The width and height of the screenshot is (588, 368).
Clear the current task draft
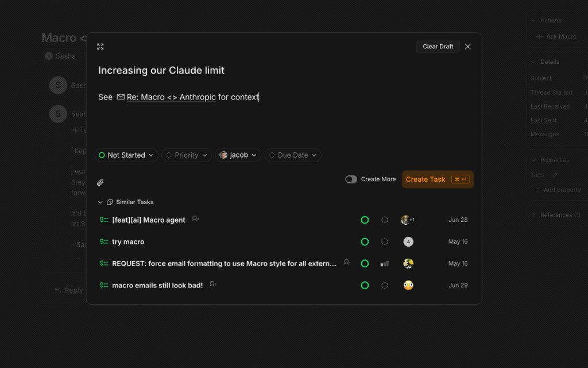point(438,47)
